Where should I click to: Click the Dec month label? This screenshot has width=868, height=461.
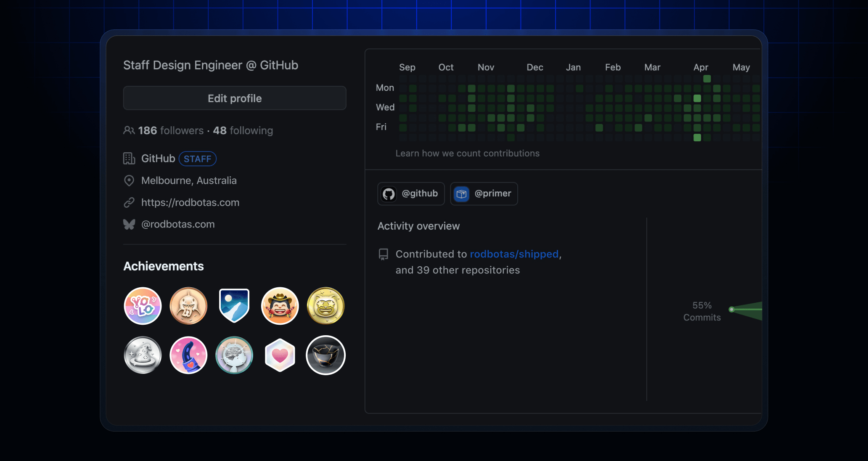coord(535,67)
